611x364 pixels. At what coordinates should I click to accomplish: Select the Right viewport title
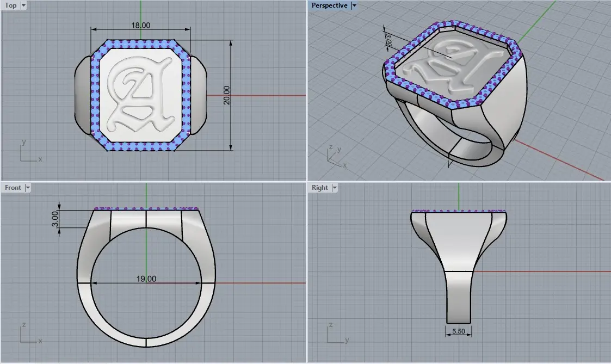(320, 188)
